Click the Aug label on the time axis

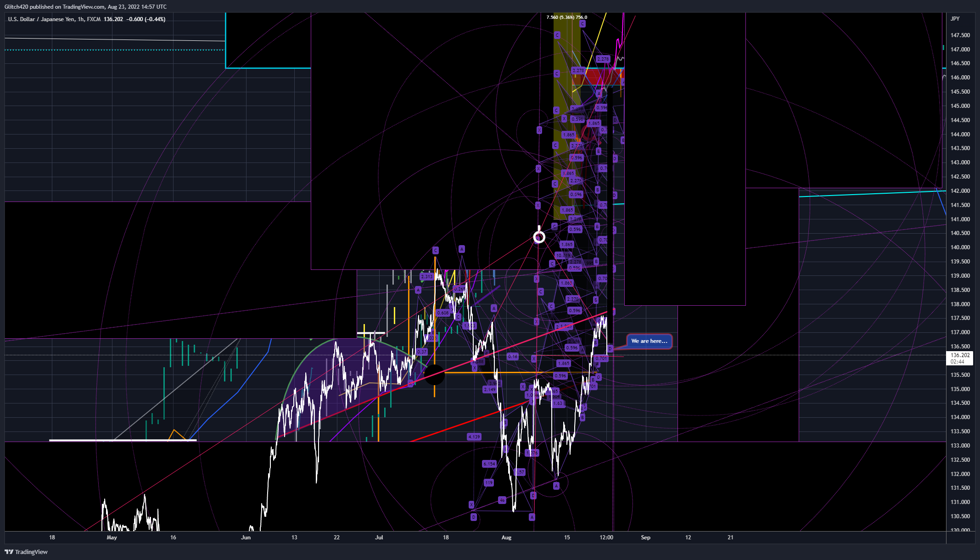tap(506, 538)
